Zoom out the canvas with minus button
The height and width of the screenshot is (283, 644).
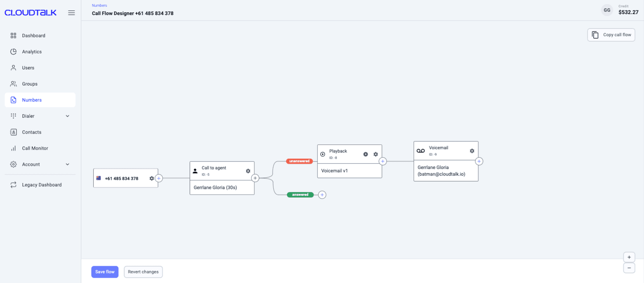[x=629, y=268]
